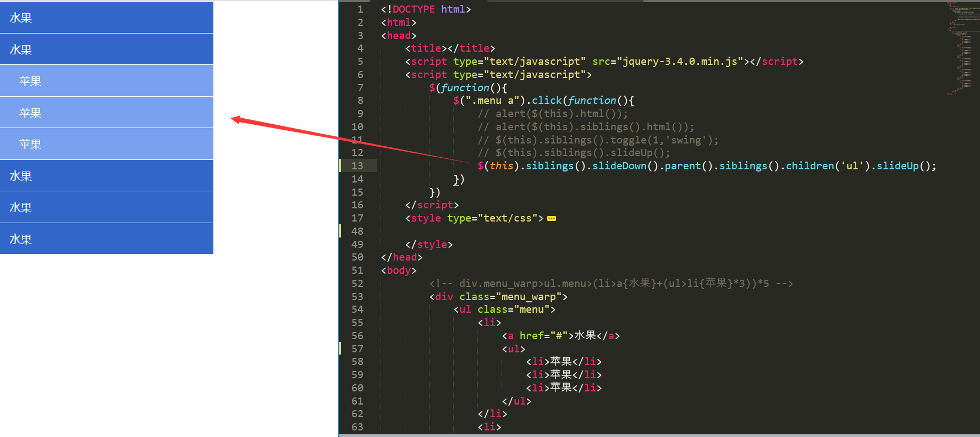Screen dimensions: 980x437
Task: Click the commented alert($(this).html()) line
Action: point(553,114)
